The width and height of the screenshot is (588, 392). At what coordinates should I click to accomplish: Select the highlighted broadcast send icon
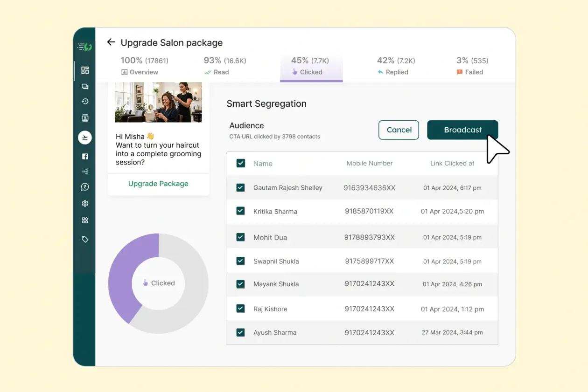tap(84, 138)
